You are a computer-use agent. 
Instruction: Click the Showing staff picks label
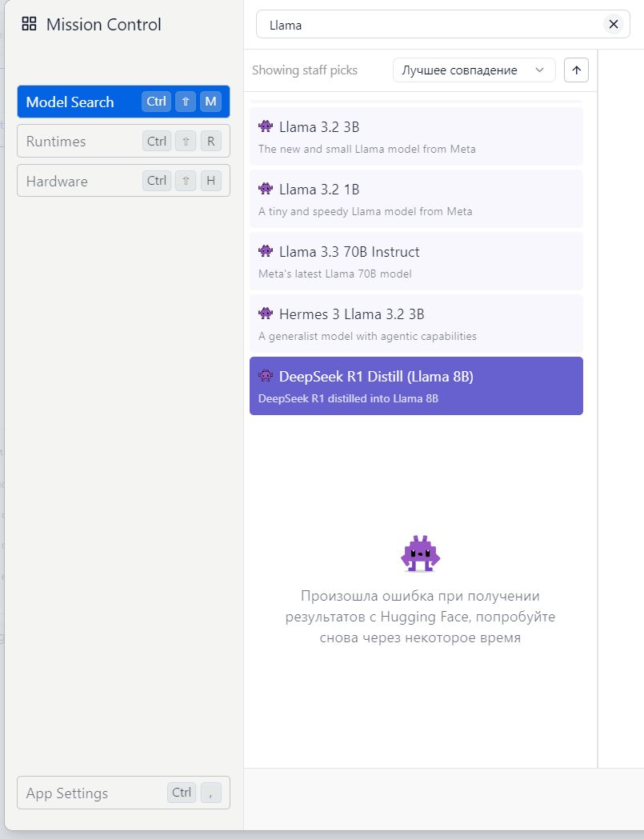tap(305, 70)
